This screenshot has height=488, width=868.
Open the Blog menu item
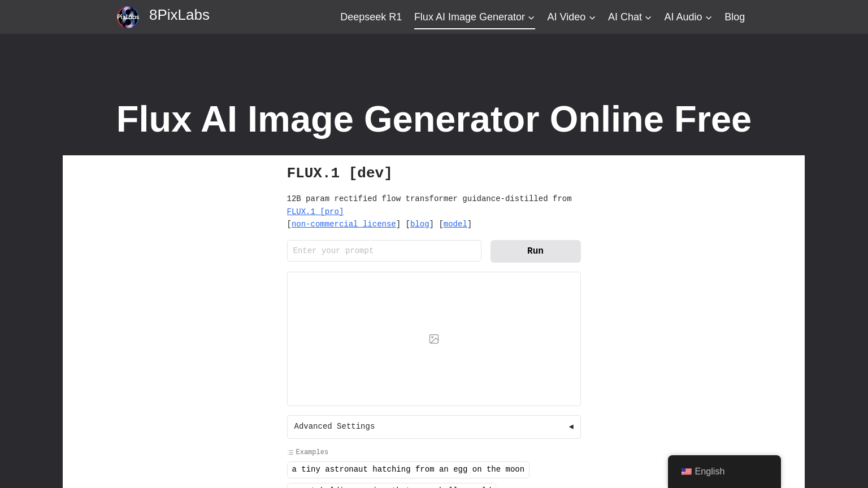[x=735, y=17]
